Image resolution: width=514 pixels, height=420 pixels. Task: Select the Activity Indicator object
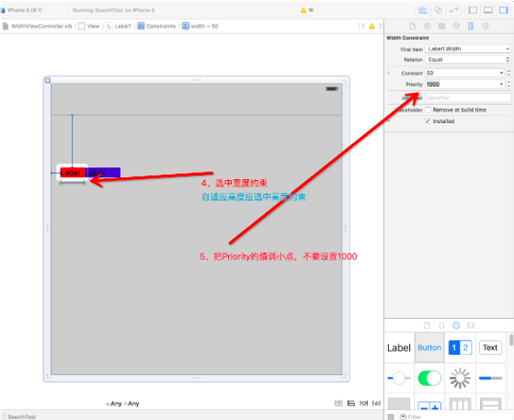[460, 378]
